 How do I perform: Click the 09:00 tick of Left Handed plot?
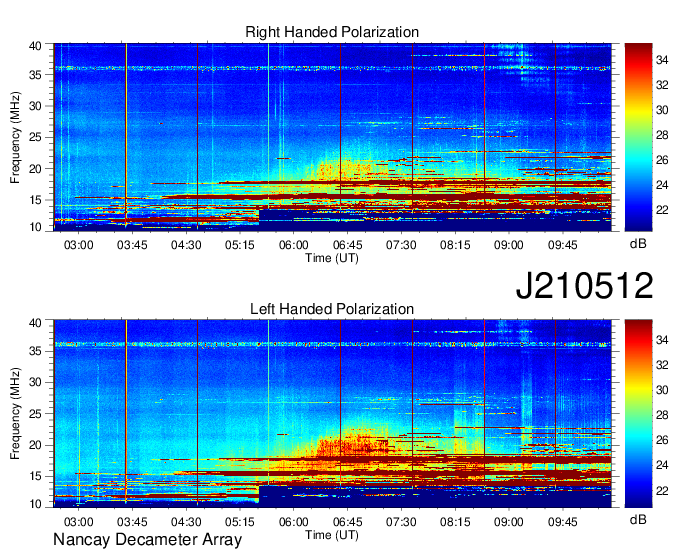coord(509,522)
